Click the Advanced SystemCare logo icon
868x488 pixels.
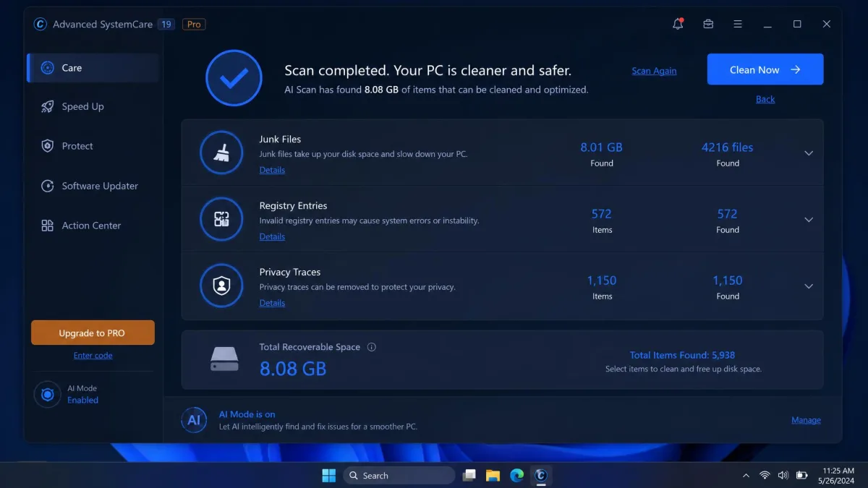tap(40, 24)
